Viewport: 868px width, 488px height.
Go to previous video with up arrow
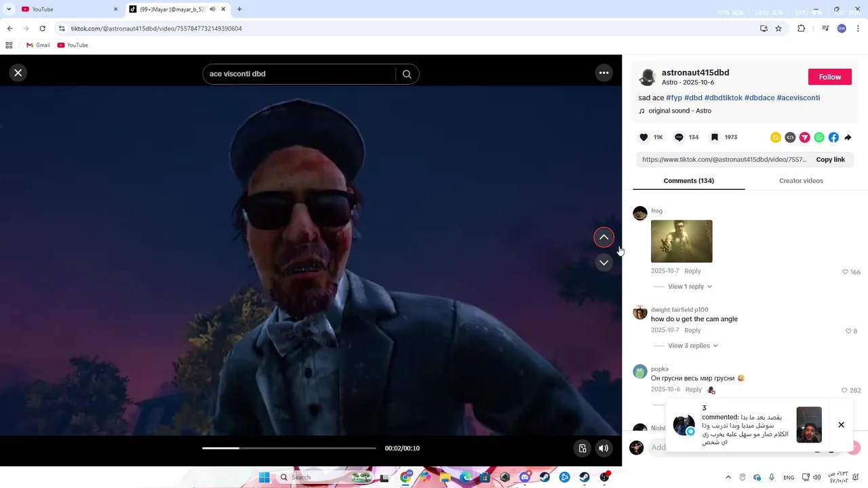604,237
